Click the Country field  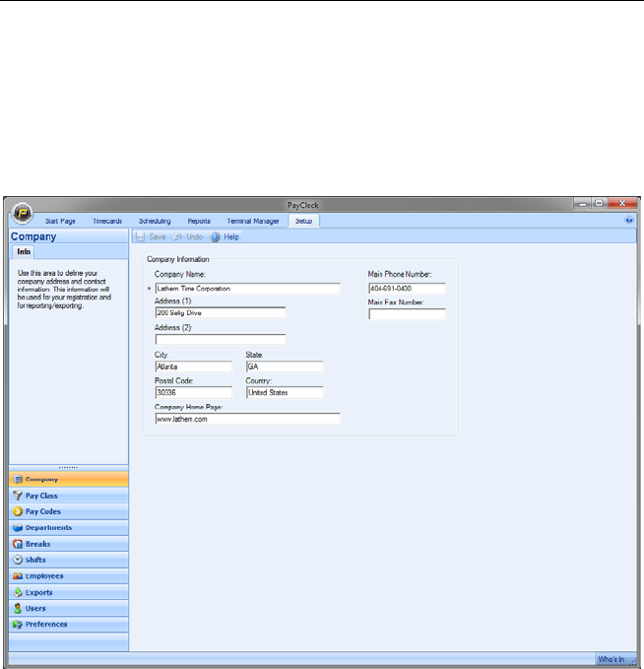point(285,392)
